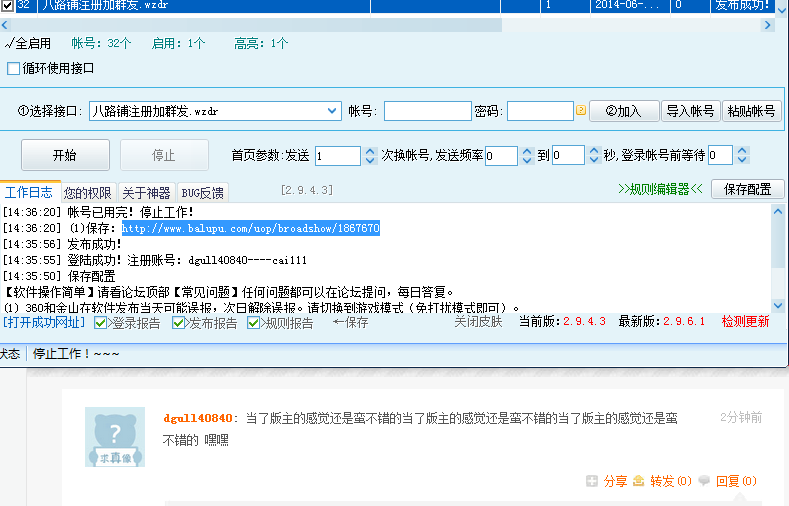Toggle the 规则报告 checkbox

tap(253, 323)
